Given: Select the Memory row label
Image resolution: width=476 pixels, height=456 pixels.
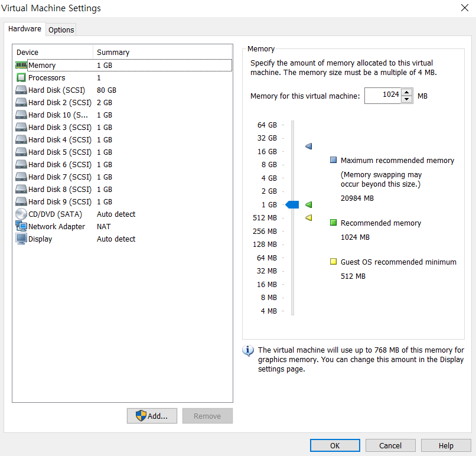Looking at the screenshot, I should (42, 66).
